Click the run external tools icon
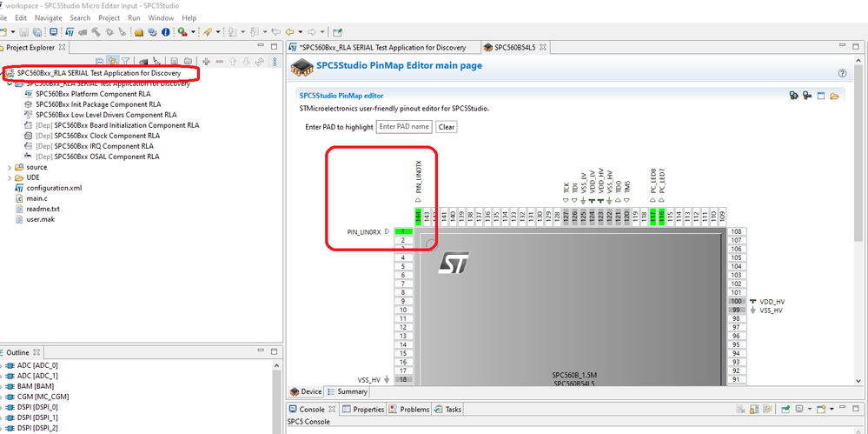The width and height of the screenshot is (868, 434). (182, 32)
